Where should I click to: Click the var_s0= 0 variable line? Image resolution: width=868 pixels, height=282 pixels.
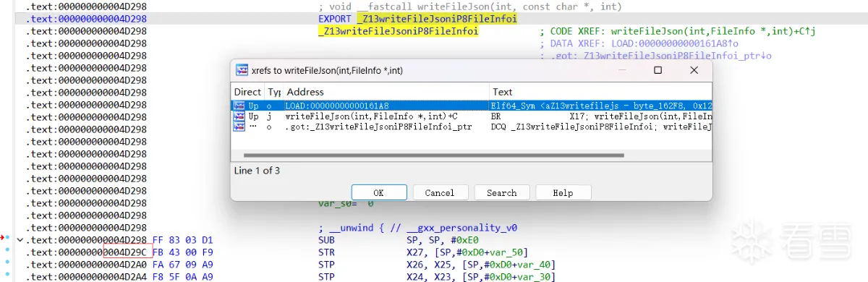(346, 203)
